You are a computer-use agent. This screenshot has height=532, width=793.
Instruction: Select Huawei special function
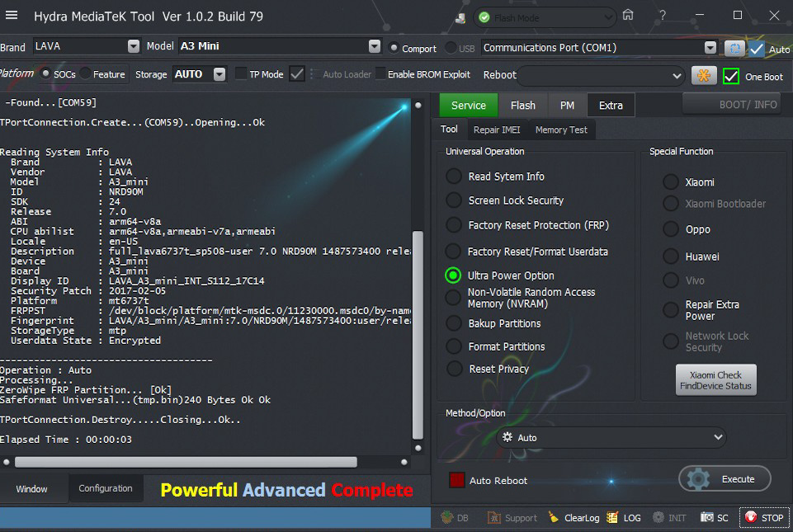coord(671,256)
